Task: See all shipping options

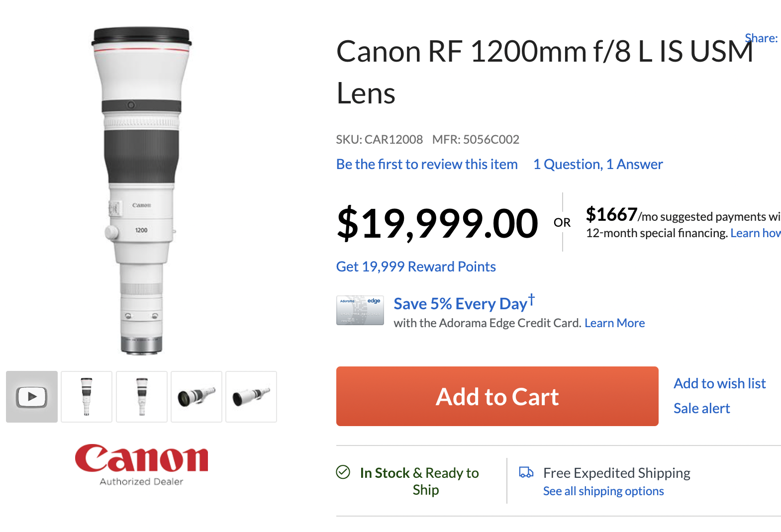Action: [603, 491]
